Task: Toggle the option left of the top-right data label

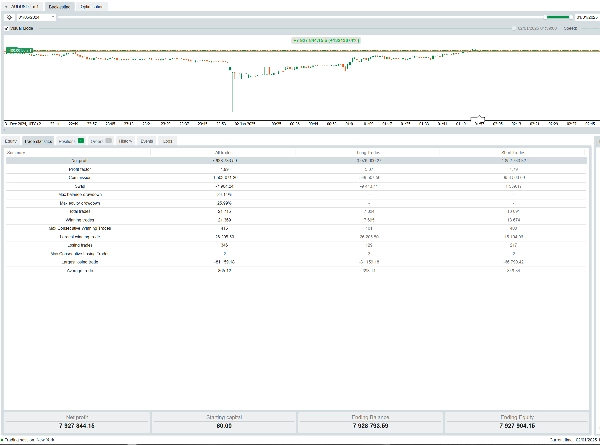Action: (515, 29)
